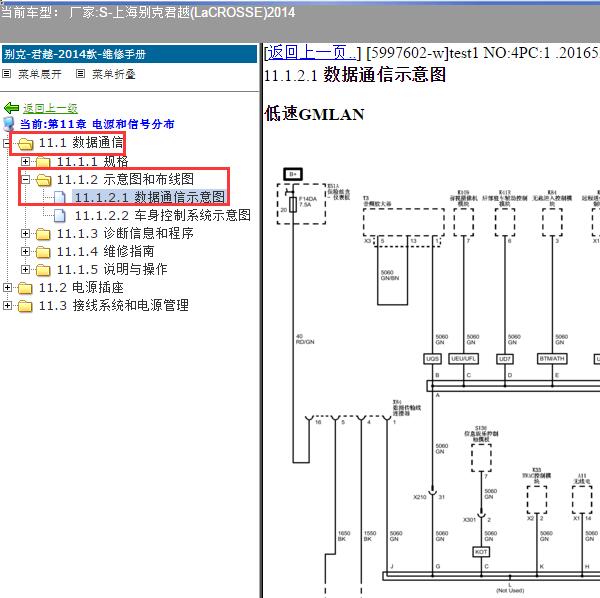Viewport: 600px width, 598px height.
Task: Click folder icon of 11.1 数据通信
Action: click(25, 144)
